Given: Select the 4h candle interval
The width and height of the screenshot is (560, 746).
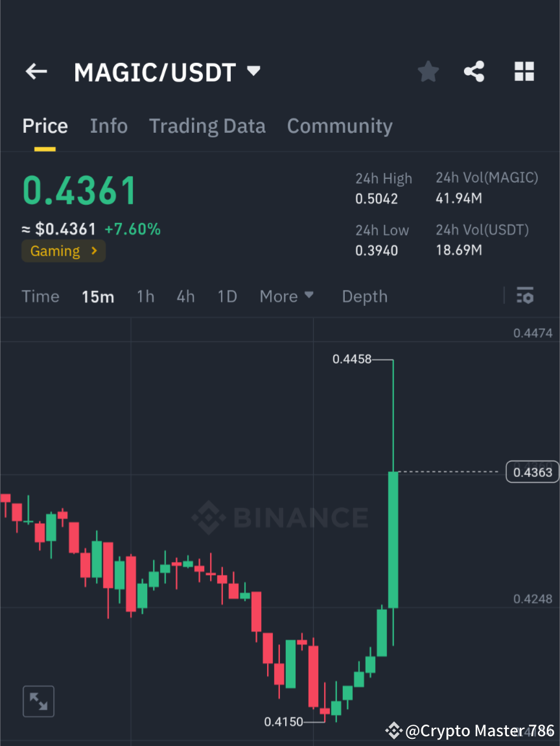Looking at the screenshot, I should (x=185, y=296).
